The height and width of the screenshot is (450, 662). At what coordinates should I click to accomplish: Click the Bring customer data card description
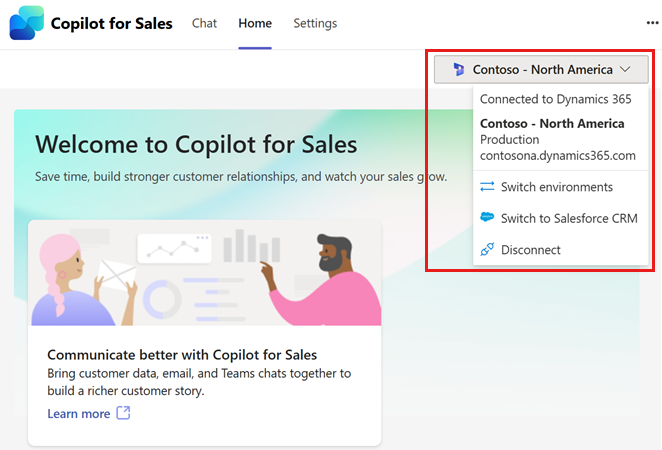(199, 382)
